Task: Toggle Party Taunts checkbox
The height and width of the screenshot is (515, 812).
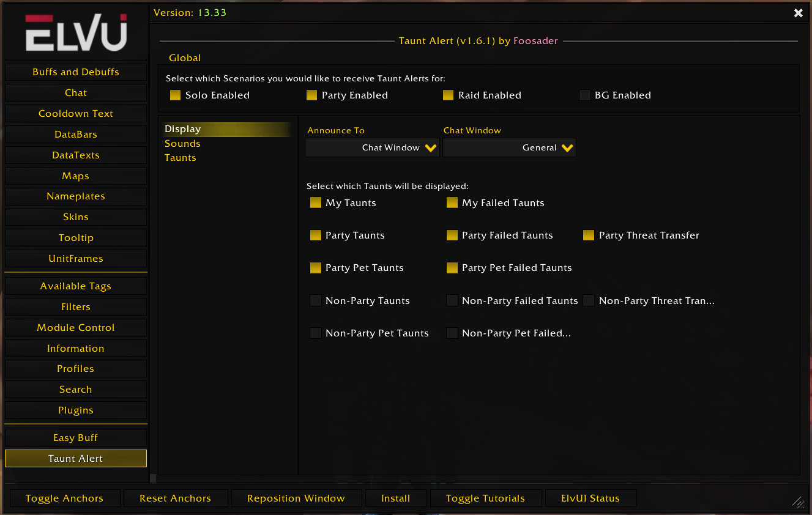Action: (x=316, y=235)
